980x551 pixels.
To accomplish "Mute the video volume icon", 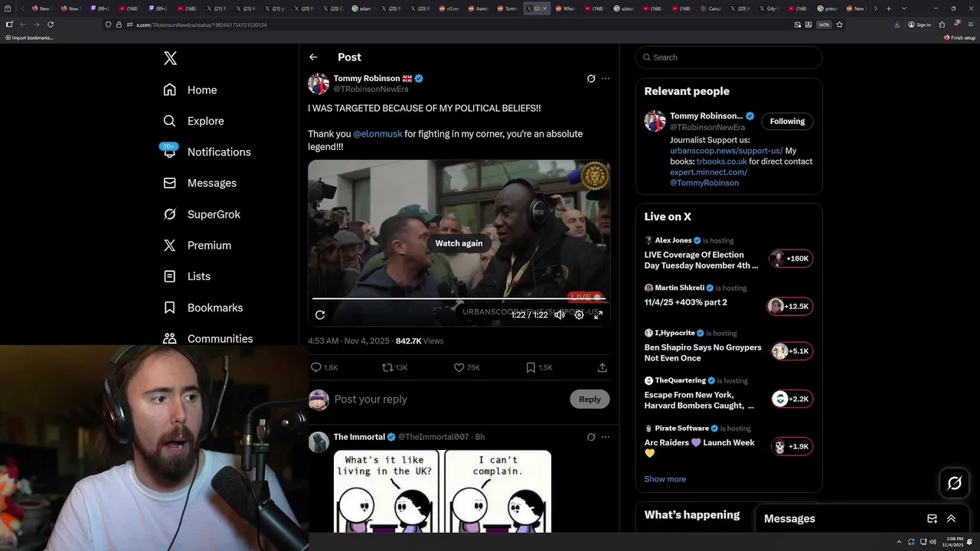I will click(560, 315).
